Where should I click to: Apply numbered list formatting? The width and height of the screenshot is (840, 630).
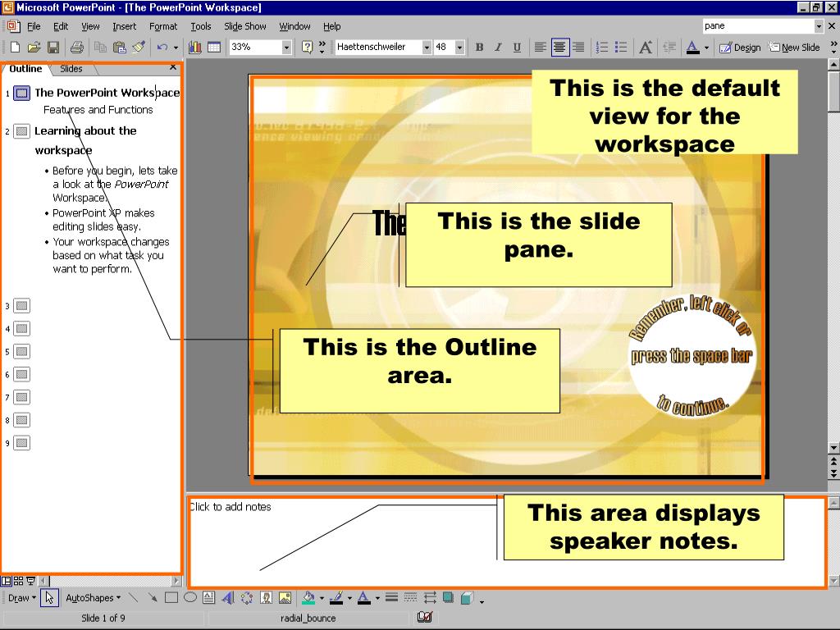pyautogui.click(x=602, y=47)
